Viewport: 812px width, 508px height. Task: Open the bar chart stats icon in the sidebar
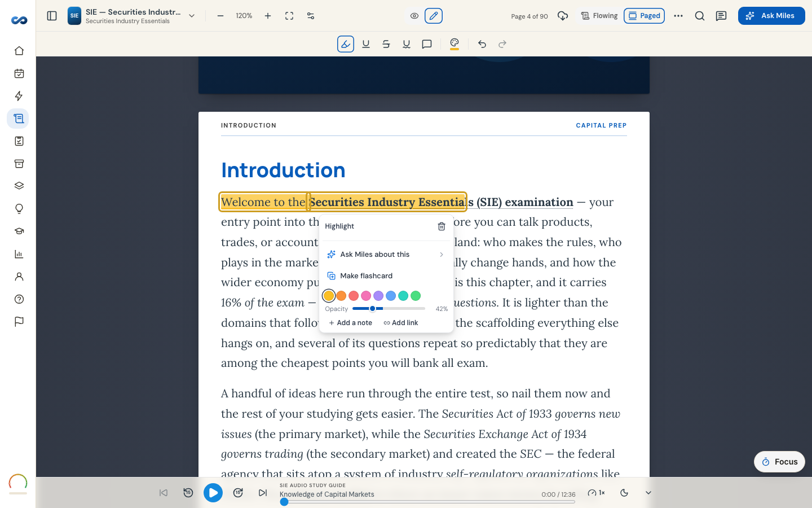[19, 254]
